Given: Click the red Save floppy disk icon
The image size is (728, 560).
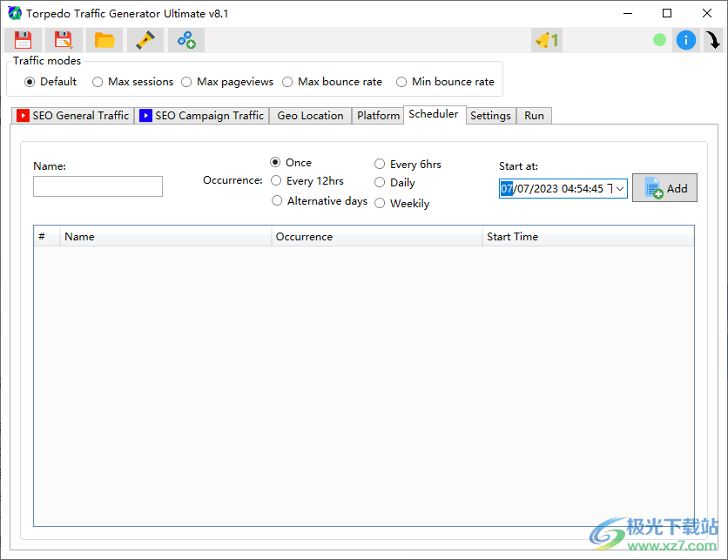Looking at the screenshot, I should tap(23, 40).
